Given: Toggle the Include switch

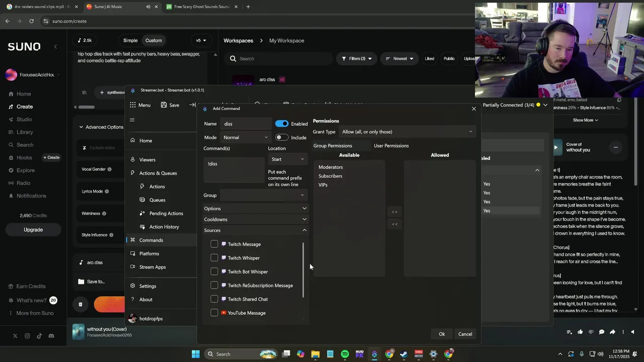Looking at the screenshot, I should tap(282, 137).
